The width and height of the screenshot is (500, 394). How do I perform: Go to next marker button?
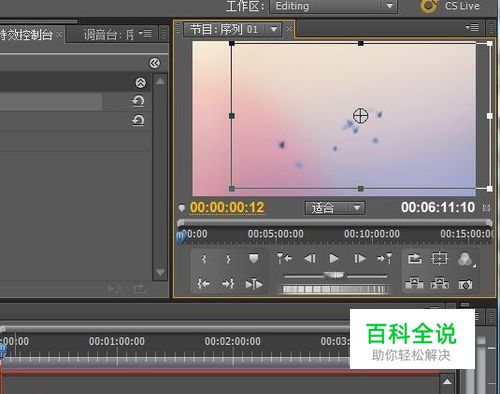click(384, 258)
